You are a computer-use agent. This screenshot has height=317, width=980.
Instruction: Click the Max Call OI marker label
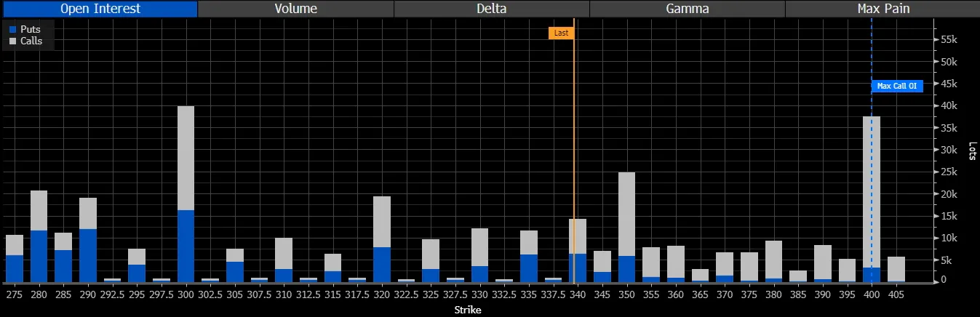pyautogui.click(x=897, y=86)
